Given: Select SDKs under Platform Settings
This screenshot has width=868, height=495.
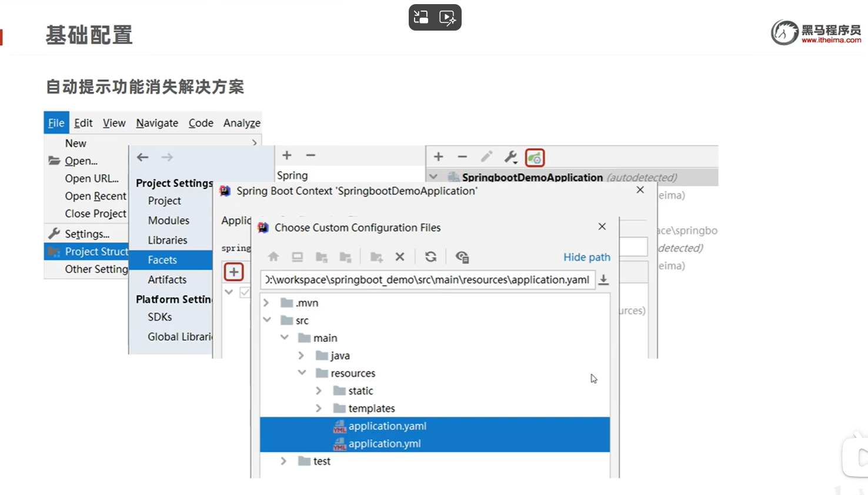Looking at the screenshot, I should (159, 317).
